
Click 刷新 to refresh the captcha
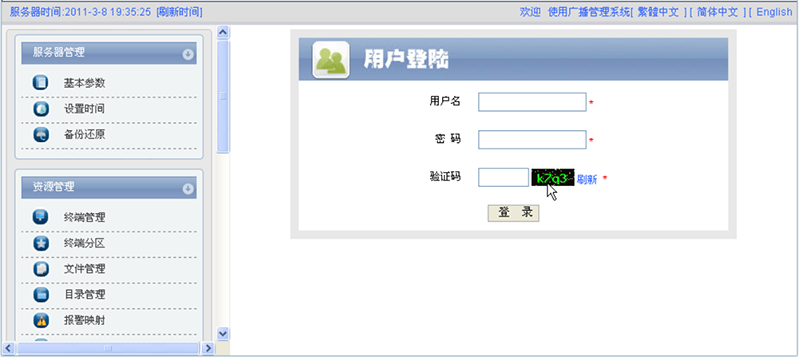click(587, 179)
